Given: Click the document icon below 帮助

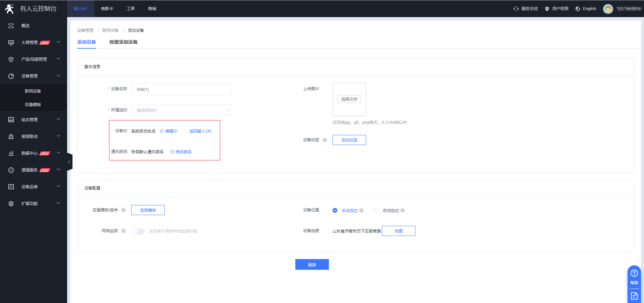Looking at the screenshot, I should tap(634, 296).
